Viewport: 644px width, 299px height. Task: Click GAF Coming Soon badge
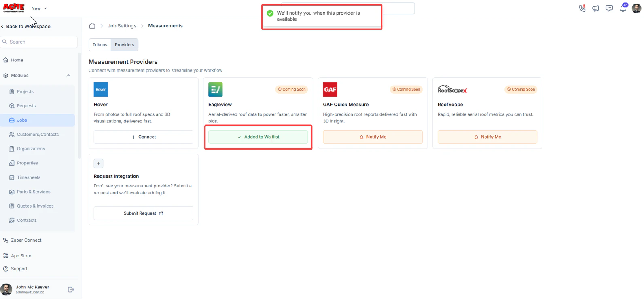click(406, 89)
